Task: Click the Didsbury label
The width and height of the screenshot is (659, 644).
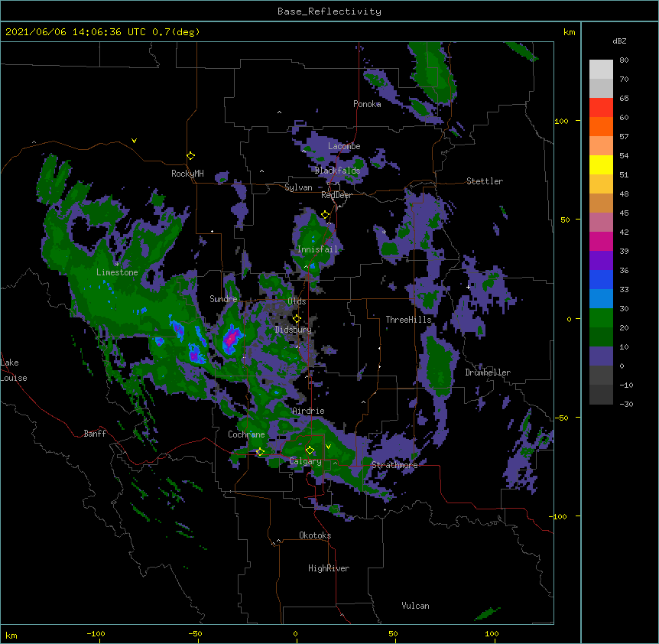Action: coord(294,330)
